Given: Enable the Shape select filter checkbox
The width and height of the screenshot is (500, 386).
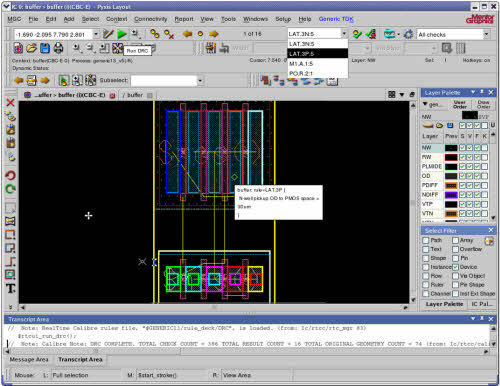Looking at the screenshot, I should [x=426, y=258].
